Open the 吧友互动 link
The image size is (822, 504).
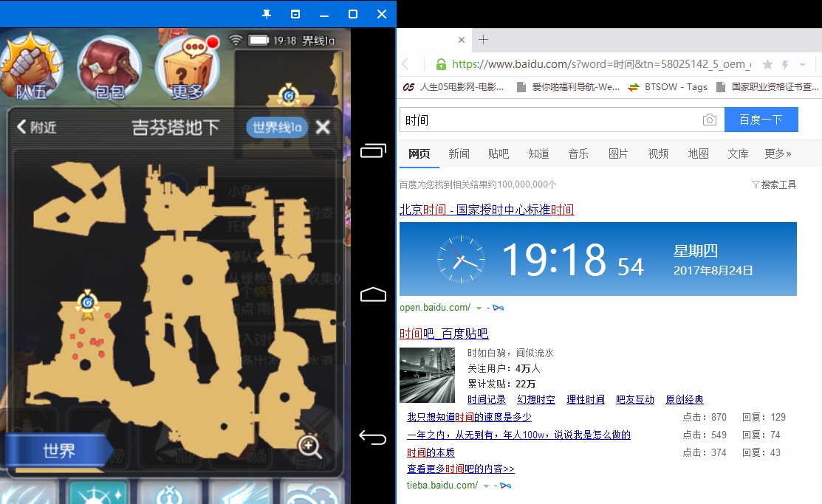(x=635, y=399)
